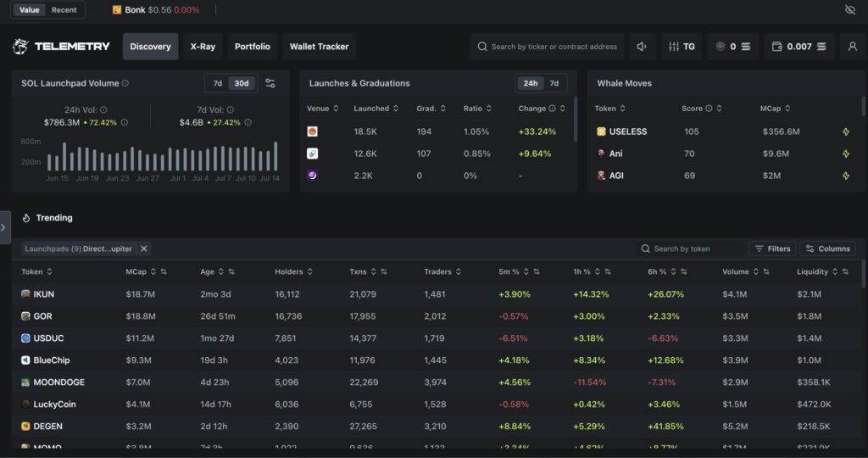Viewport: 868px width, 458px height.
Task: Click the lightning bolt for Ani
Action: point(846,154)
